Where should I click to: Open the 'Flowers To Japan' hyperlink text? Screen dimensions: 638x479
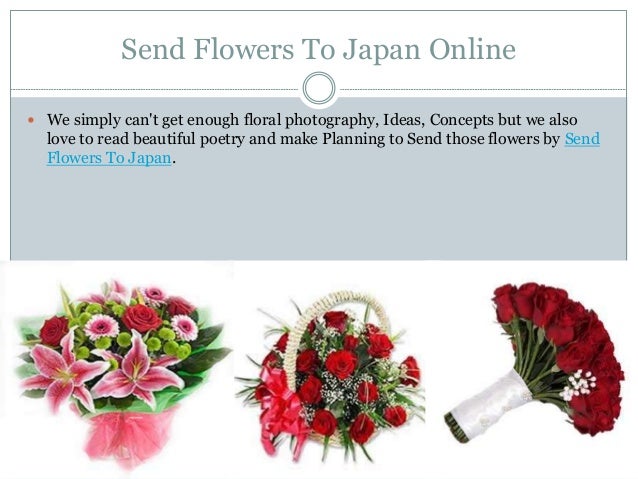point(109,158)
